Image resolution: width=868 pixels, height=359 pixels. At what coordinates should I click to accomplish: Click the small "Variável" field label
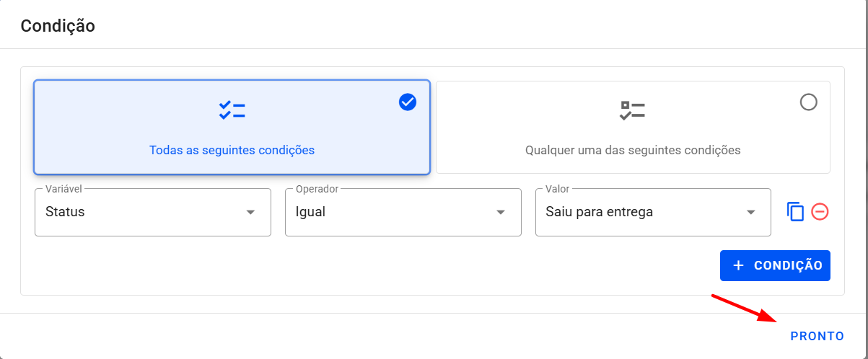click(x=63, y=189)
